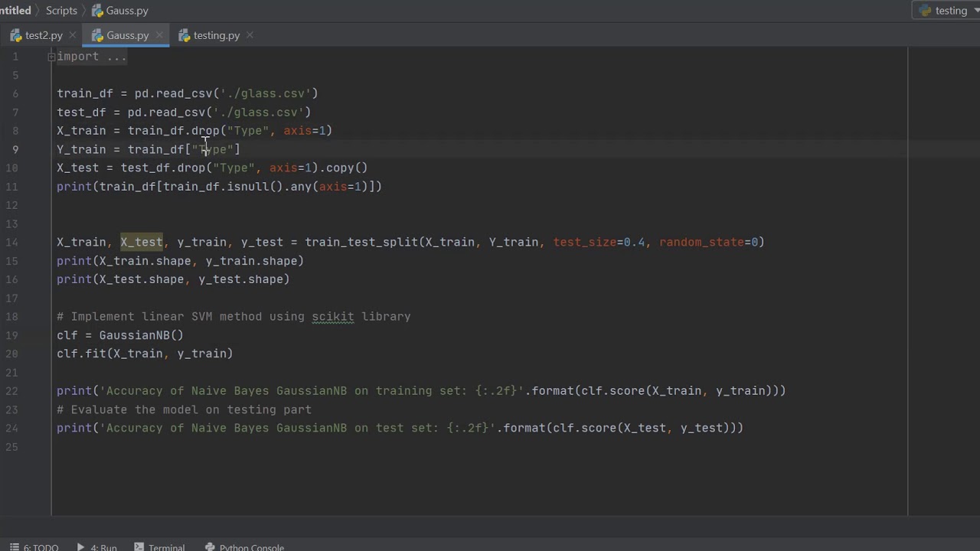The image size is (980, 551).
Task: Expand the folded import block
Action: [51, 57]
